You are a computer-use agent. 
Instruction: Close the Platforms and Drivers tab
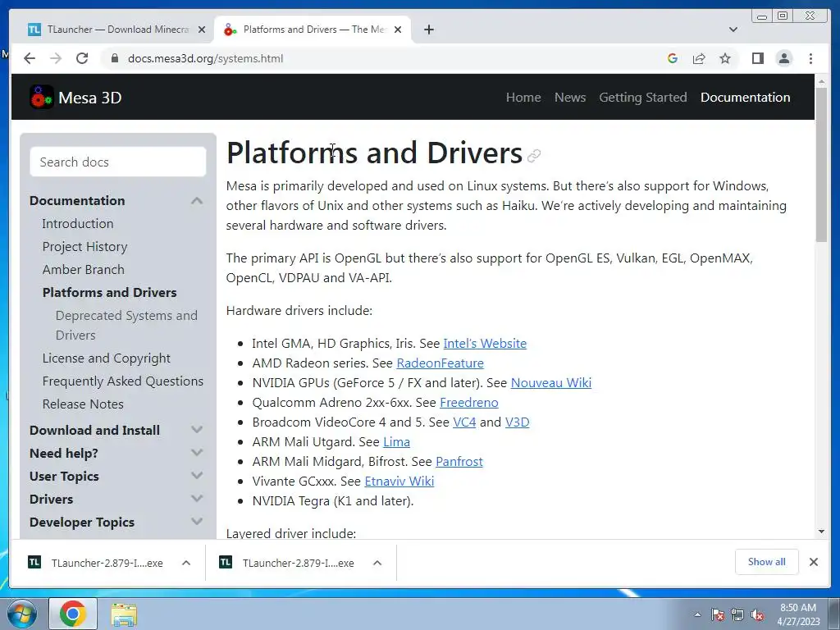pyautogui.click(x=398, y=30)
